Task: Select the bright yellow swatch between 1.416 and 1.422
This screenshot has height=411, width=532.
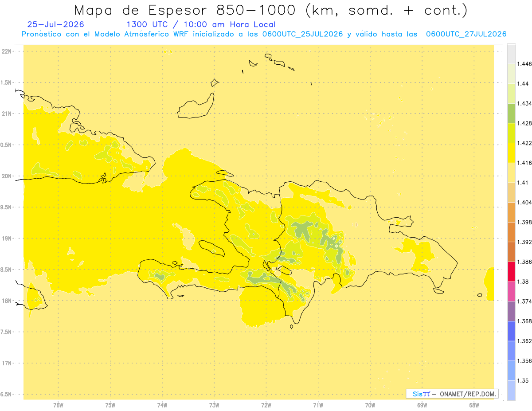Action: coord(511,153)
